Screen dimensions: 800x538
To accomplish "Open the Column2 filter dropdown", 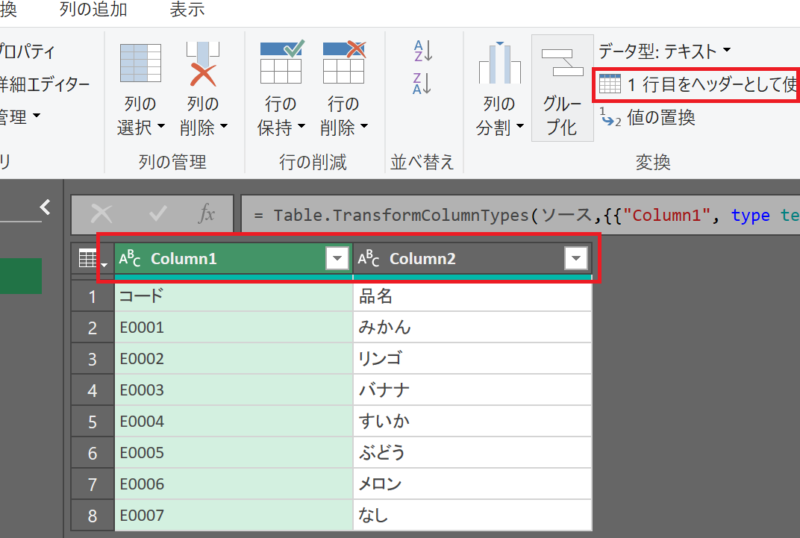I will pos(575,259).
